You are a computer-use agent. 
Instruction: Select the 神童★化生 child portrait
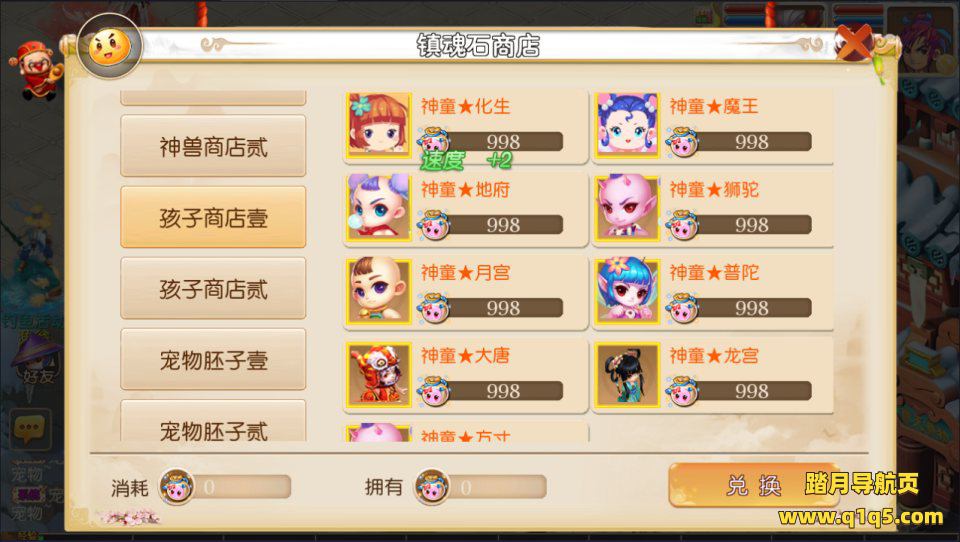(378, 125)
